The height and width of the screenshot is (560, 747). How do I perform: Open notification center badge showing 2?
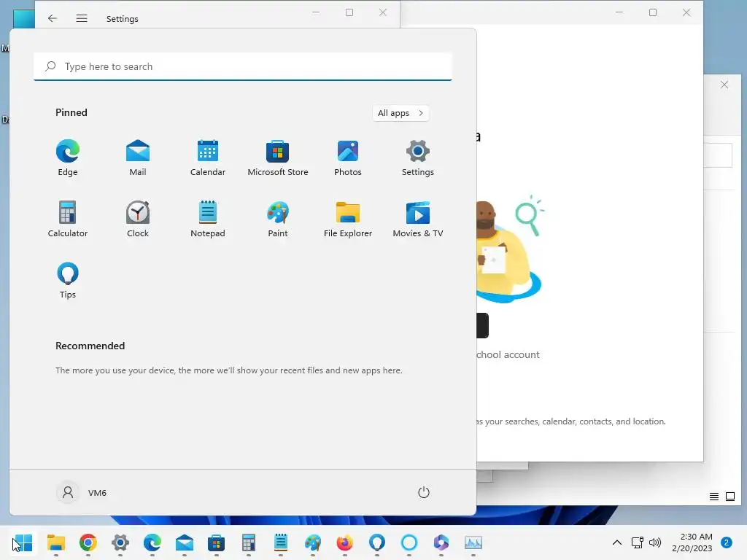(727, 542)
